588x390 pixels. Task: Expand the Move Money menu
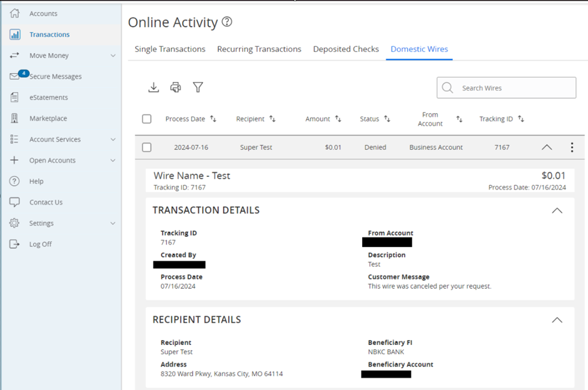(x=49, y=55)
